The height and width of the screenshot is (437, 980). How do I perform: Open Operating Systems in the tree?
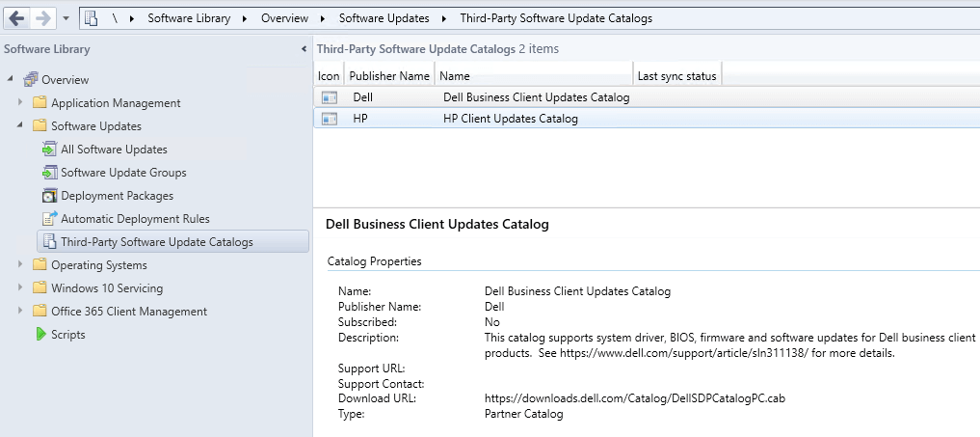tap(98, 265)
